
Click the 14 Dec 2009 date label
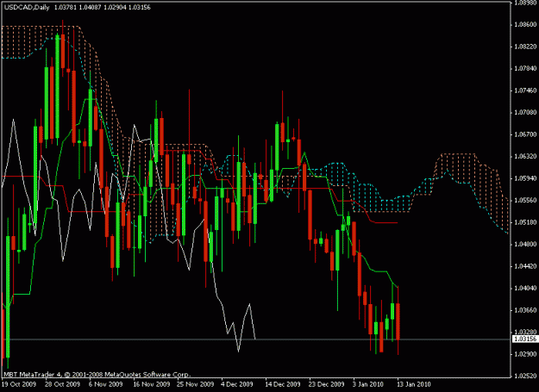click(x=283, y=384)
